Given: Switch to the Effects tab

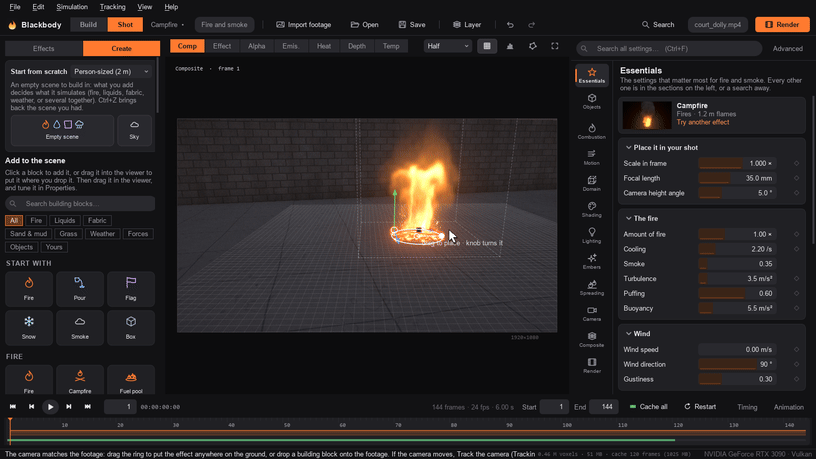Looking at the screenshot, I should 44,48.
